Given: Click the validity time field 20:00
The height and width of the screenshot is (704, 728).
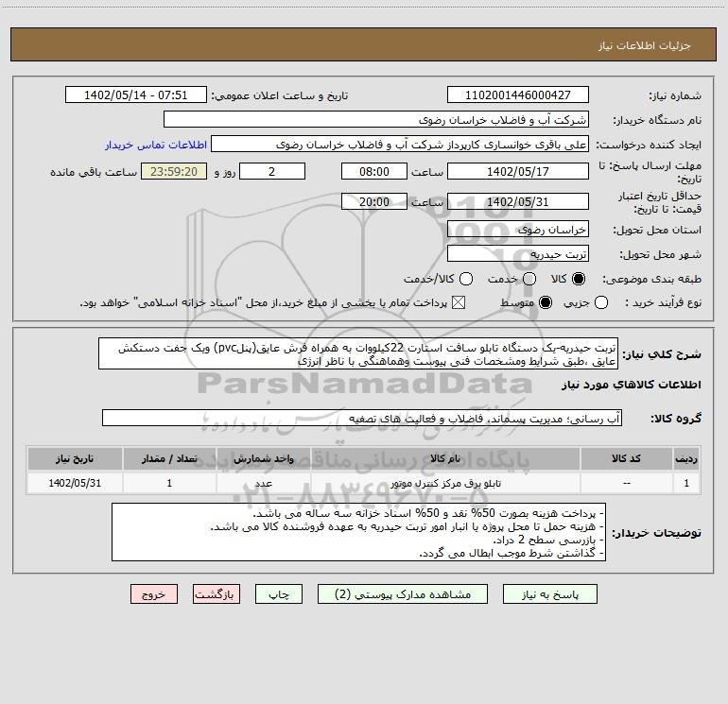Looking at the screenshot, I should (374, 201).
